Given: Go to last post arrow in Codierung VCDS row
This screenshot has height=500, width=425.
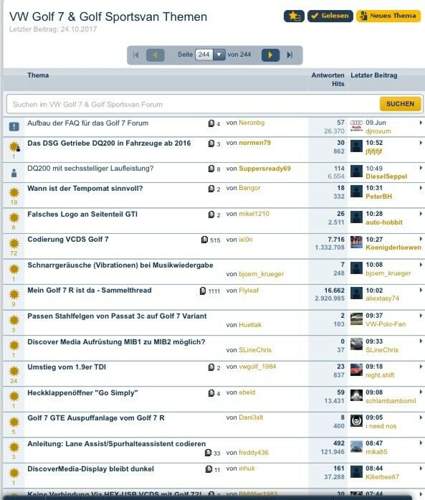Looking at the screenshot, I should coord(421,239).
